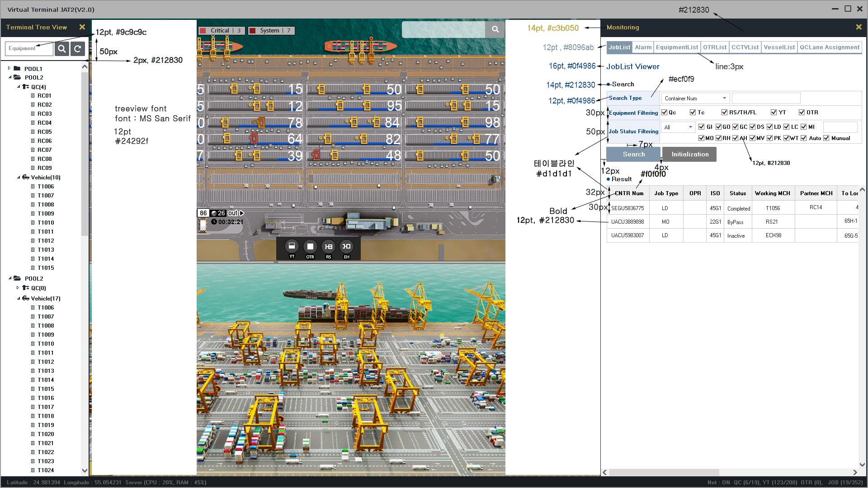868x488 pixels.
Task: Switch to the Alarm tab
Action: click(x=643, y=47)
